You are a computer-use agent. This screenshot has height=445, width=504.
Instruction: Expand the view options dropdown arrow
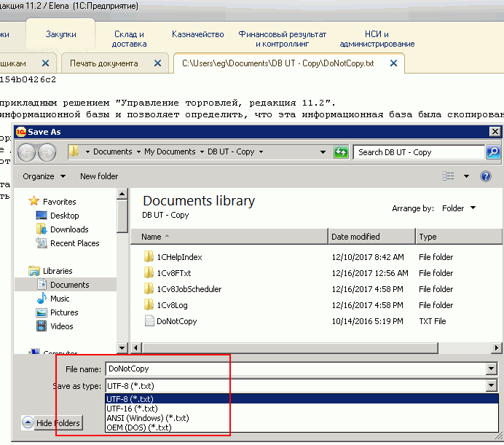466,176
